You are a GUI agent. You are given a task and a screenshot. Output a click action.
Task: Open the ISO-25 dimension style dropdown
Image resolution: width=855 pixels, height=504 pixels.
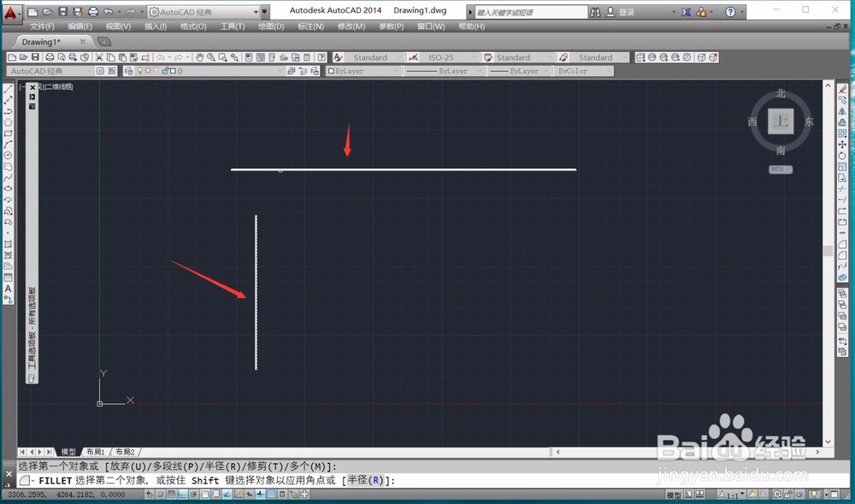pos(449,57)
